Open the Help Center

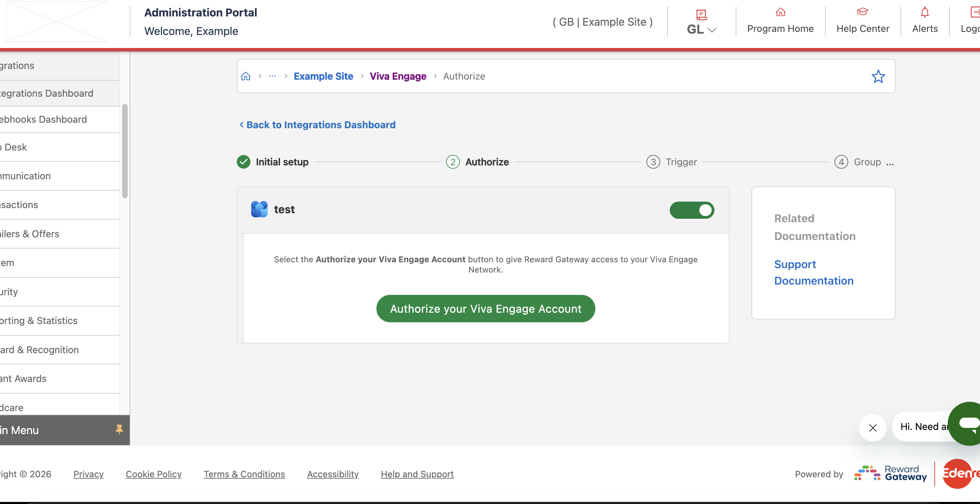click(862, 22)
